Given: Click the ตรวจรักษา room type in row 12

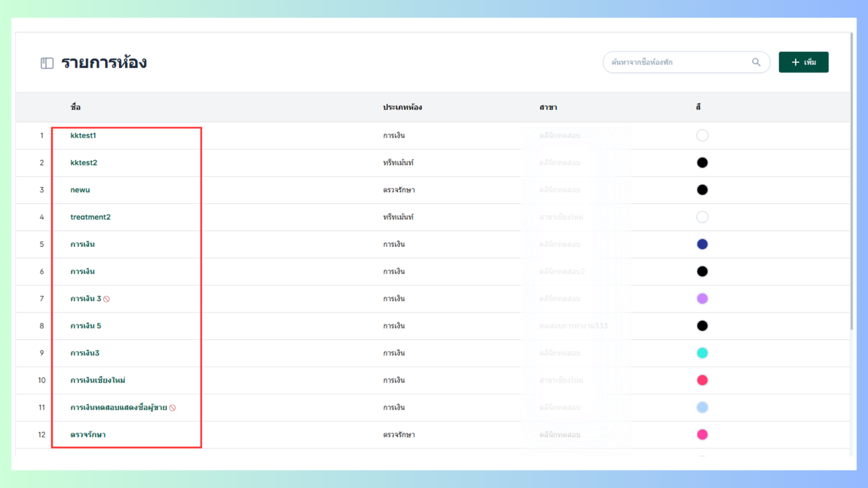Looking at the screenshot, I should point(399,435).
